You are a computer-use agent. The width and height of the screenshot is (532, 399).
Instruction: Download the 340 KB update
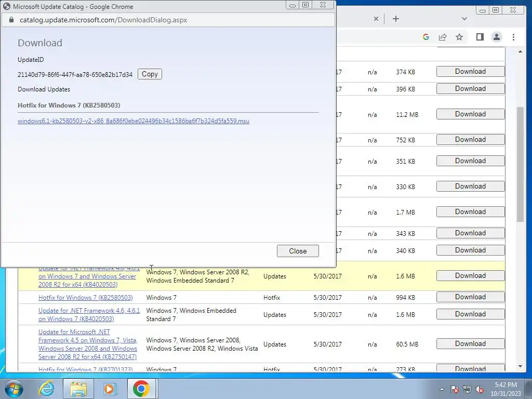point(470,250)
